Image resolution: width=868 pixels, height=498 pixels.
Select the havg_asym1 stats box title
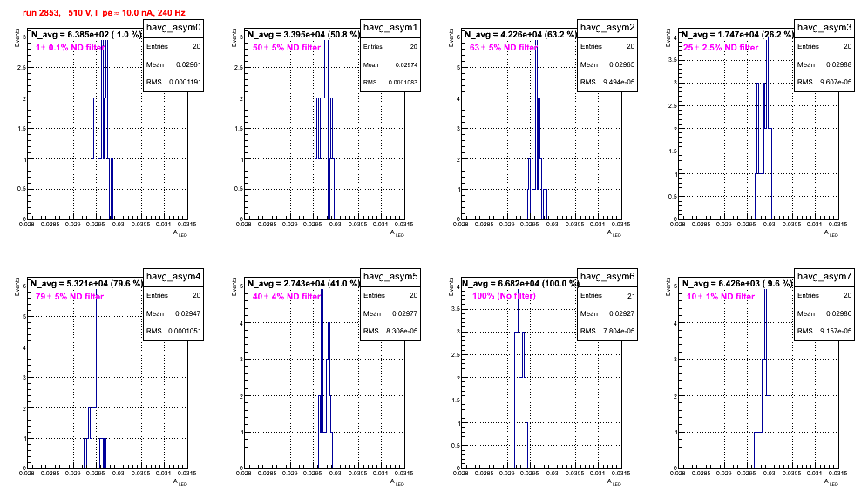click(x=390, y=28)
